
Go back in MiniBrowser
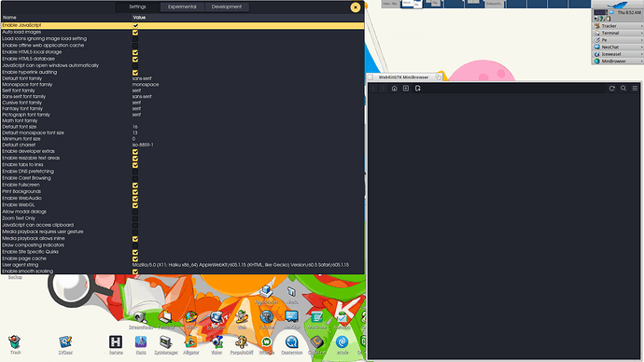coord(373,89)
